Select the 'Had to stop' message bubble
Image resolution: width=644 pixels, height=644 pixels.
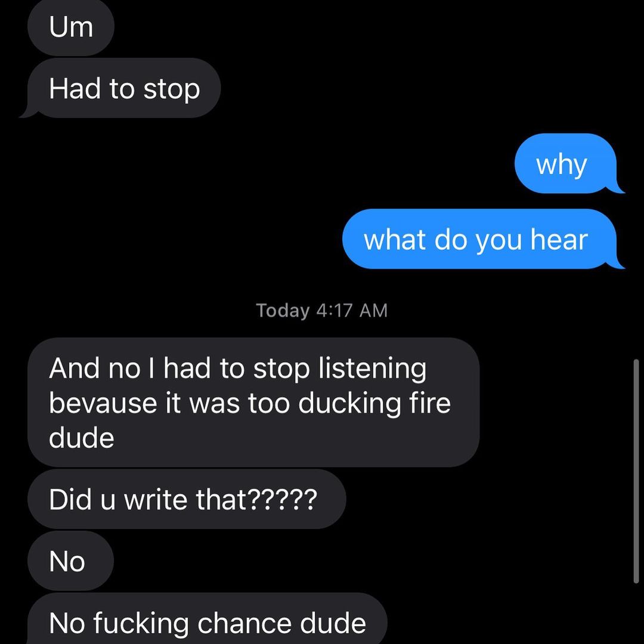point(123,88)
